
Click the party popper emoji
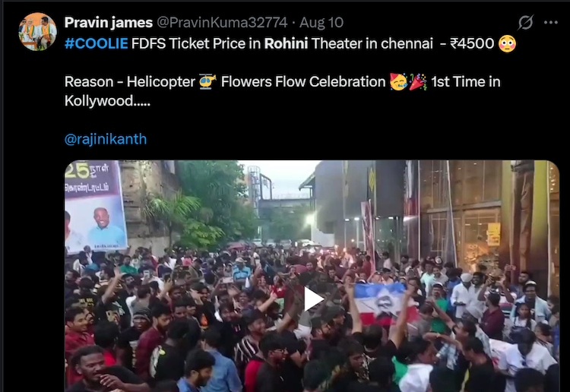point(418,81)
